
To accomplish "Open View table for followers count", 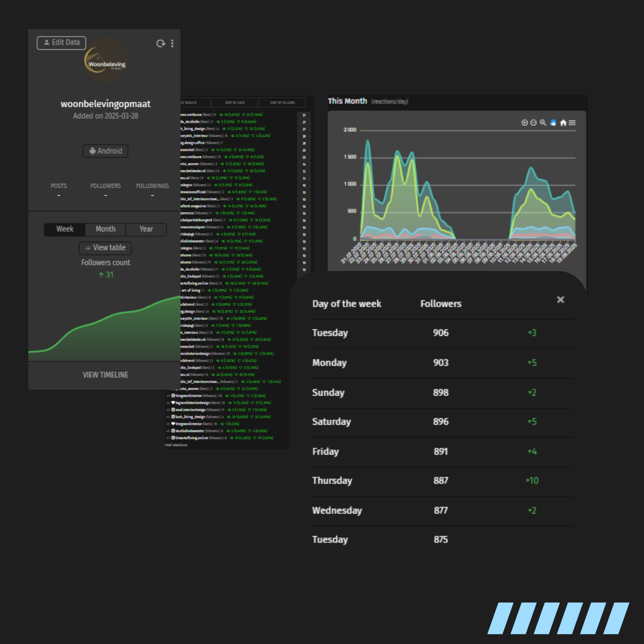I will click(x=105, y=248).
